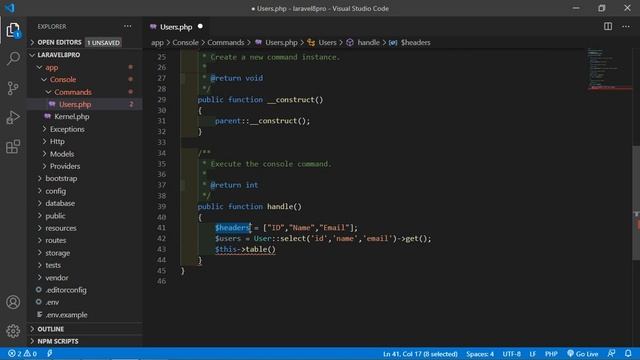Click the editor vertical scrollbar
This screenshot has width=640, height=360.
(x=636, y=202)
